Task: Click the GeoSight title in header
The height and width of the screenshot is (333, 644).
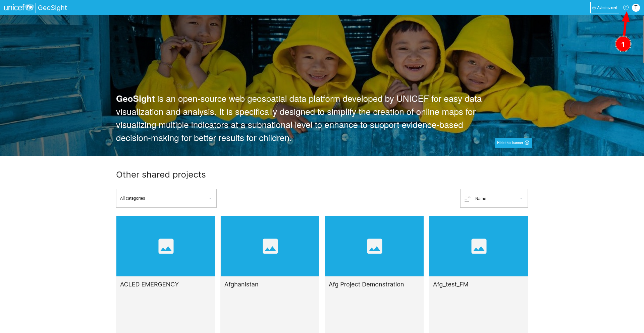Action: tap(52, 8)
